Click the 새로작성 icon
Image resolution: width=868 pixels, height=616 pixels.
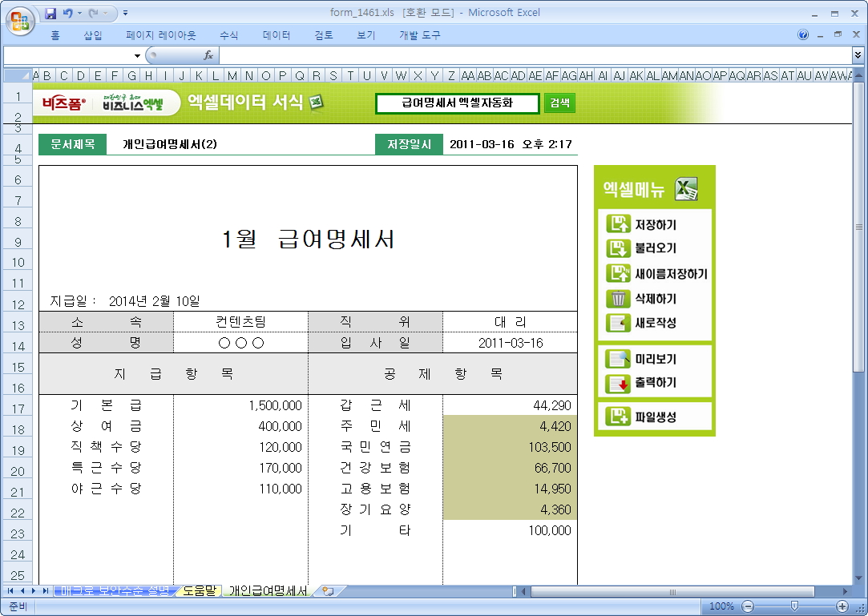tap(618, 323)
